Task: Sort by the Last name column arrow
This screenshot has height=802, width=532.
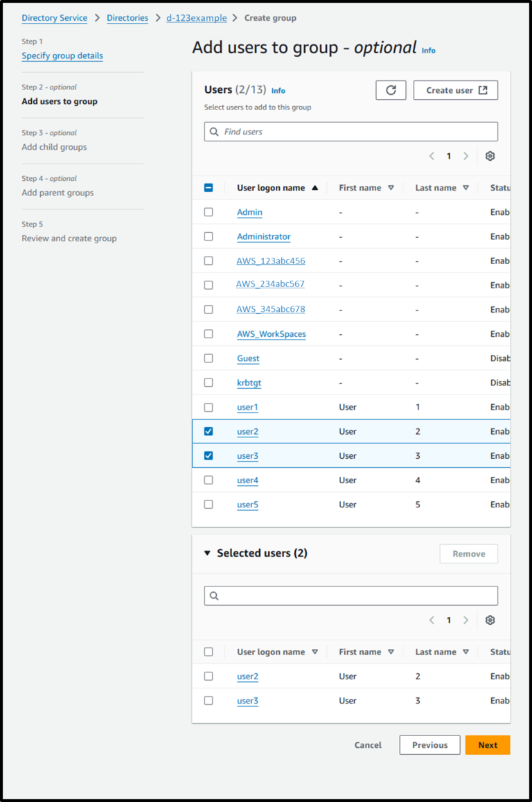Action: [465, 187]
